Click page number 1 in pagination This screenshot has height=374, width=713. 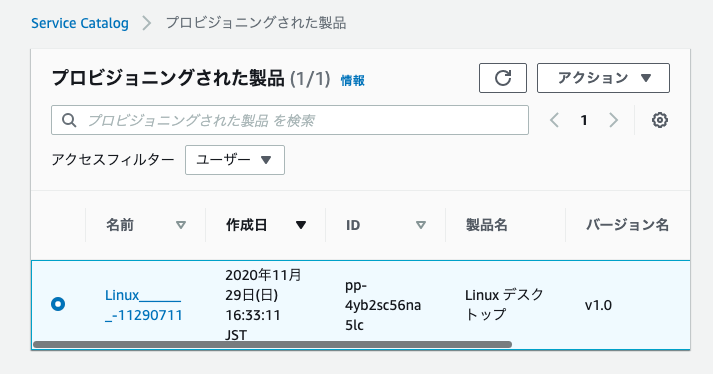pyautogui.click(x=584, y=120)
